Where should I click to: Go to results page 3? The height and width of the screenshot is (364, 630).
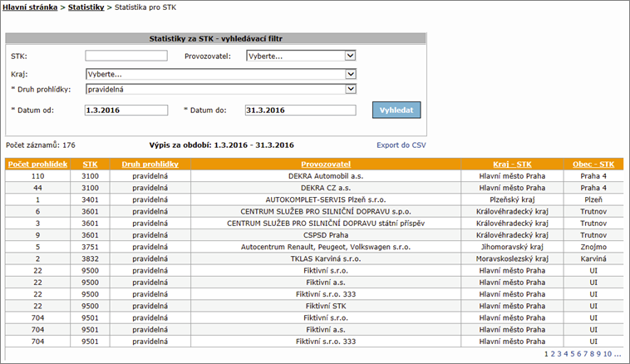pos(559,354)
